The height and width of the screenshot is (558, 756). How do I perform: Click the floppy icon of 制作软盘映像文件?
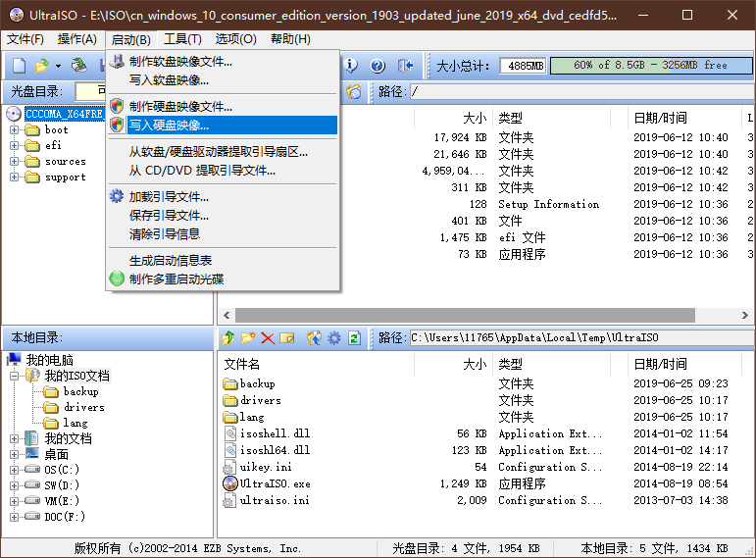[117, 61]
